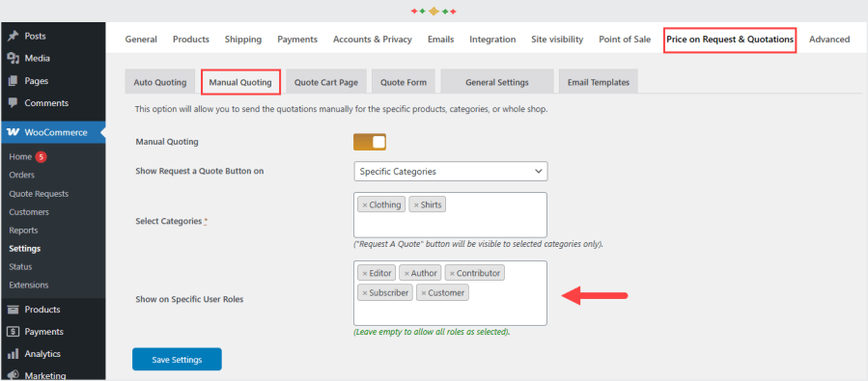Open Show Request a Quote Button dropdown
This screenshot has height=381, width=868.
(451, 172)
